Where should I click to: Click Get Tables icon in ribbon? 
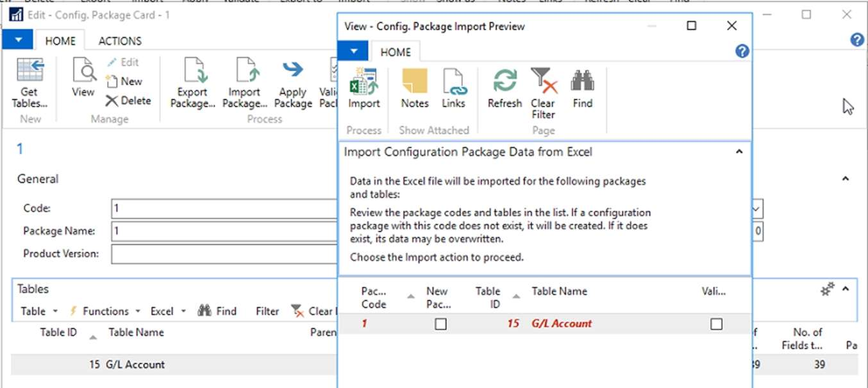[29, 71]
